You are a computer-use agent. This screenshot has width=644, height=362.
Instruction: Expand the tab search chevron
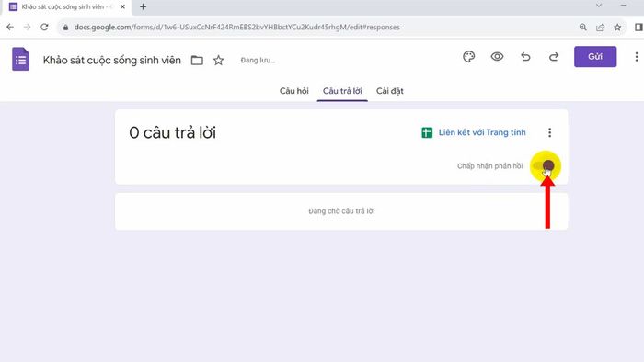[599, 6]
